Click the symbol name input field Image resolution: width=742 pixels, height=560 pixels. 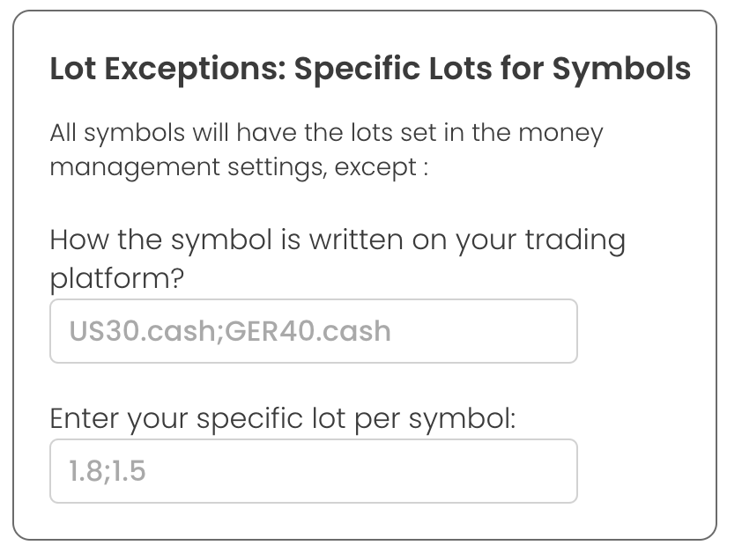pos(313,331)
